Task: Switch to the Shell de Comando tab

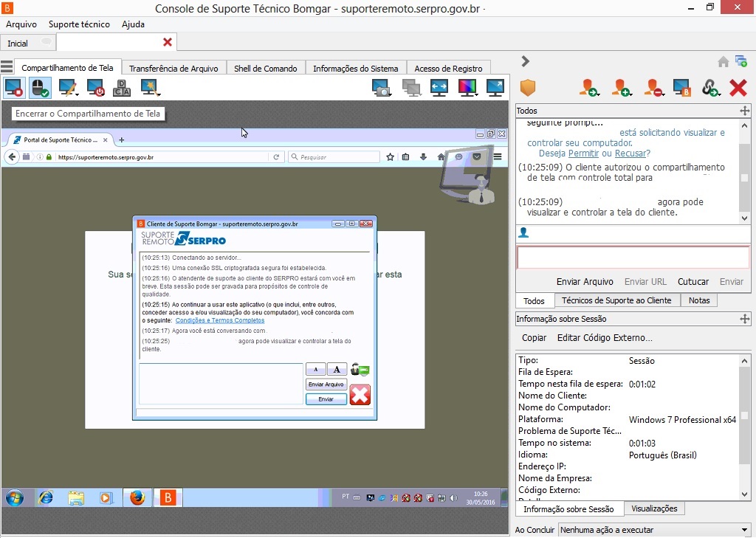Action: [x=266, y=69]
